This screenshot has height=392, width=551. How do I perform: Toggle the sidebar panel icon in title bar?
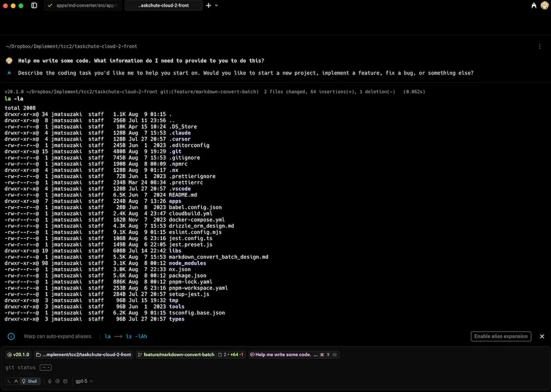tap(34, 6)
